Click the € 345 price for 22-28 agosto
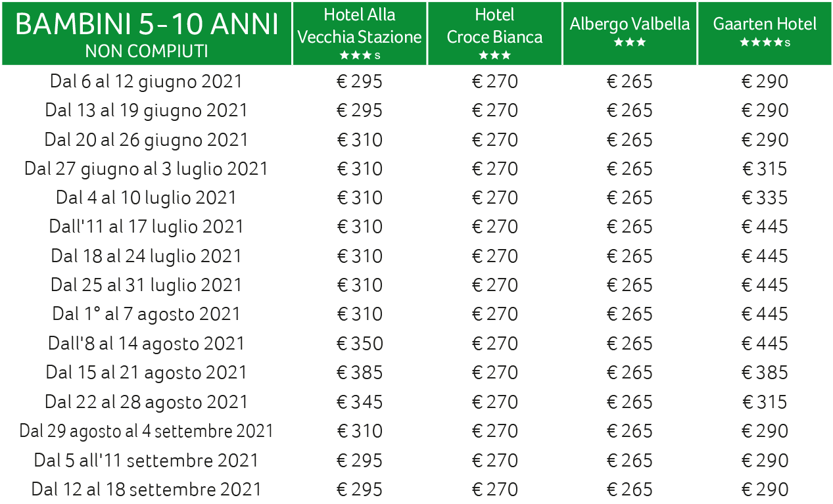Screen dimensions: 833x504 [x=360, y=401]
